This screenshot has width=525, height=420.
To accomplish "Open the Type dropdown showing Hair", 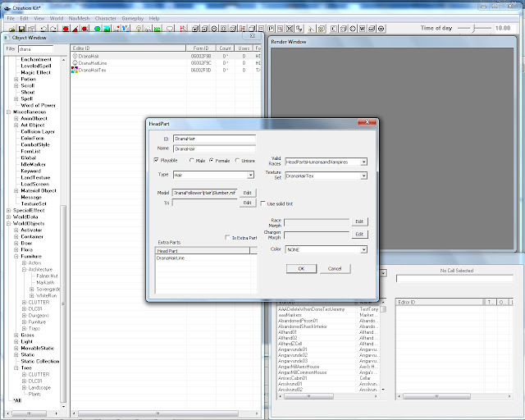I will tap(250, 175).
